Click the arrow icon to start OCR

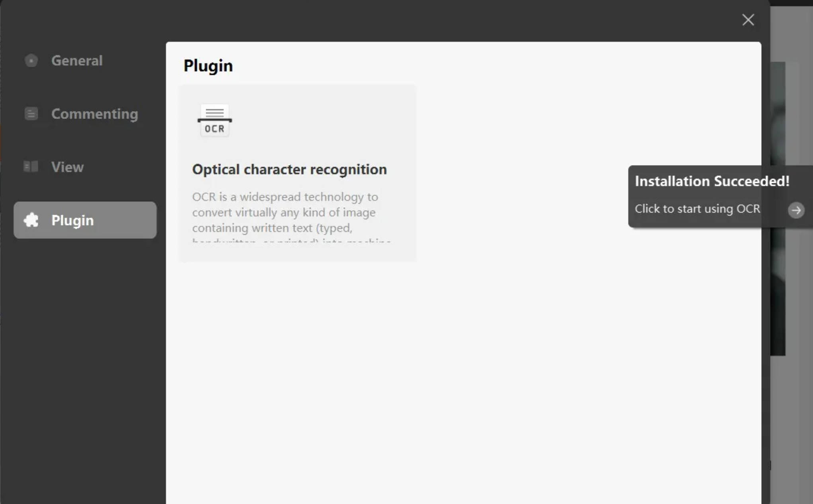796,210
